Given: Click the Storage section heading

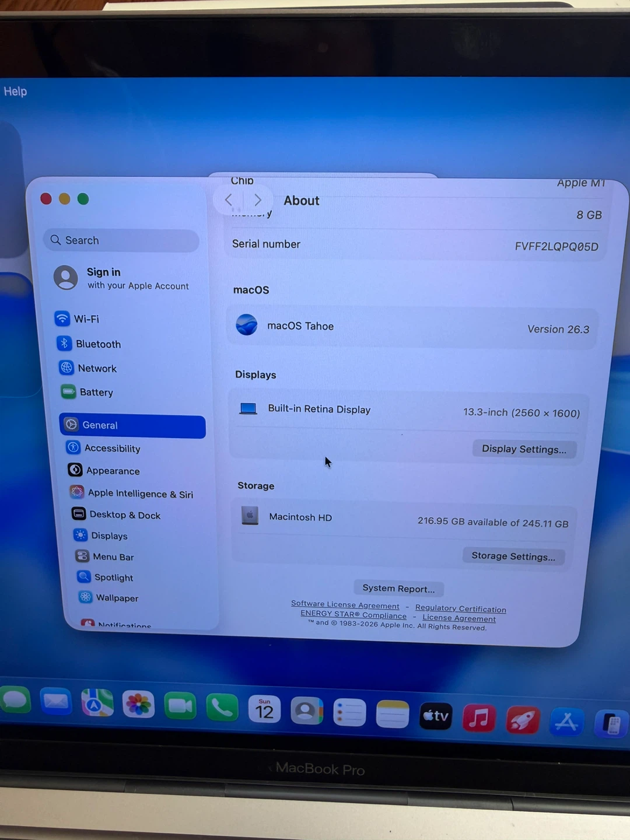Looking at the screenshot, I should click(256, 485).
